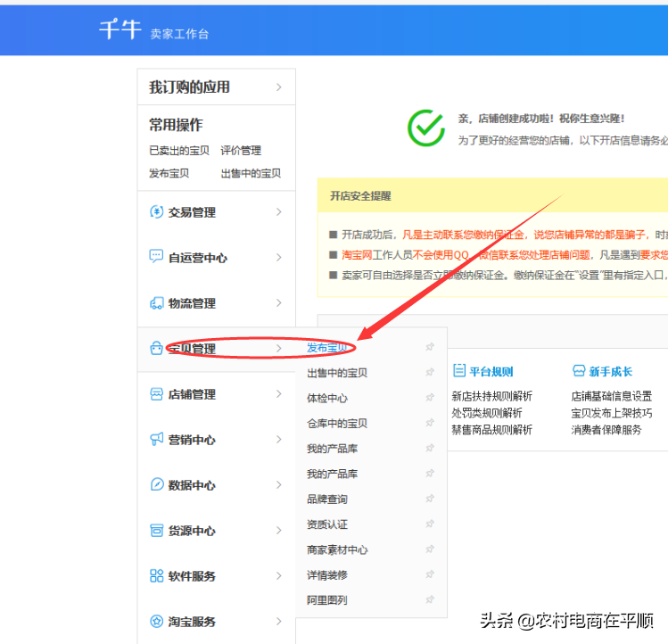Pin 仓库中的宝贝 using its pin icon
The height and width of the screenshot is (644, 668).
pos(430,423)
